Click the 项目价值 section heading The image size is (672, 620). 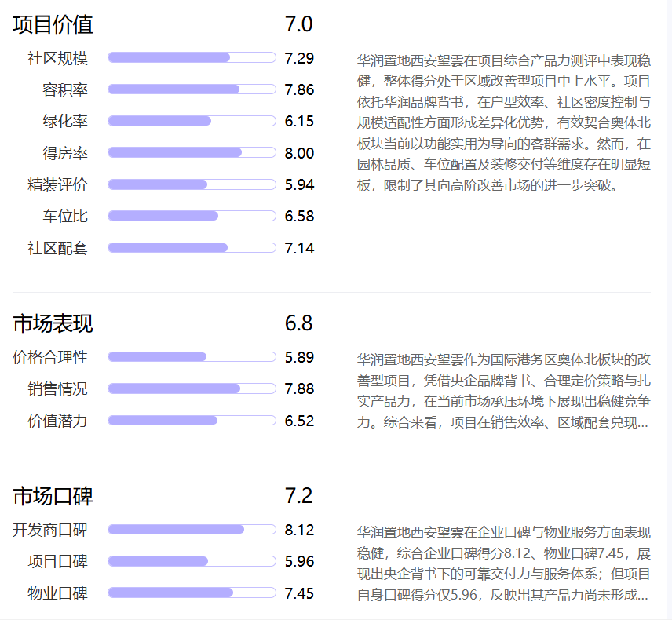pyautogui.click(x=53, y=24)
